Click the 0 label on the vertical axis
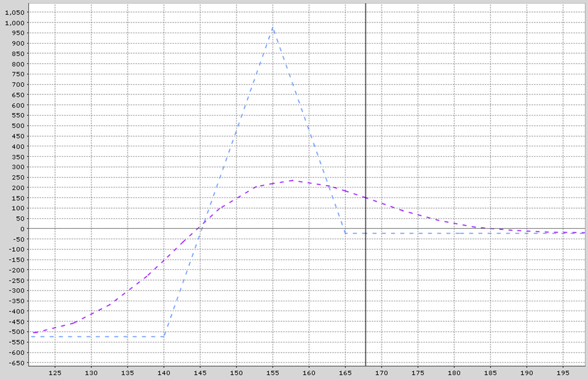The width and height of the screenshot is (588, 380). [x=23, y=229]
